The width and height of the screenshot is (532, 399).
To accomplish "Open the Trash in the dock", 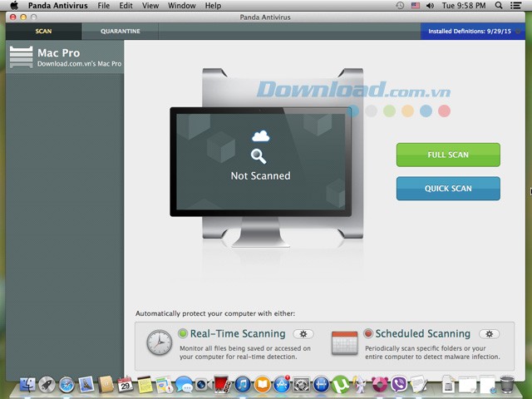I will click(507, 385).
